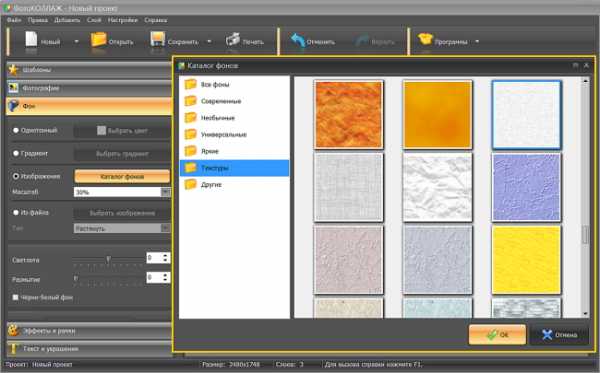
Task: Choose the smooth orange gradient texture
Action: pos(437,114)
